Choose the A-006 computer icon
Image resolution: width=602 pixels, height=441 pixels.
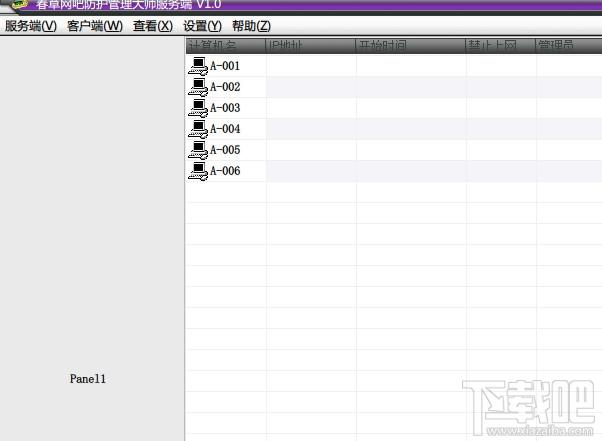click(x=198, y=171)
